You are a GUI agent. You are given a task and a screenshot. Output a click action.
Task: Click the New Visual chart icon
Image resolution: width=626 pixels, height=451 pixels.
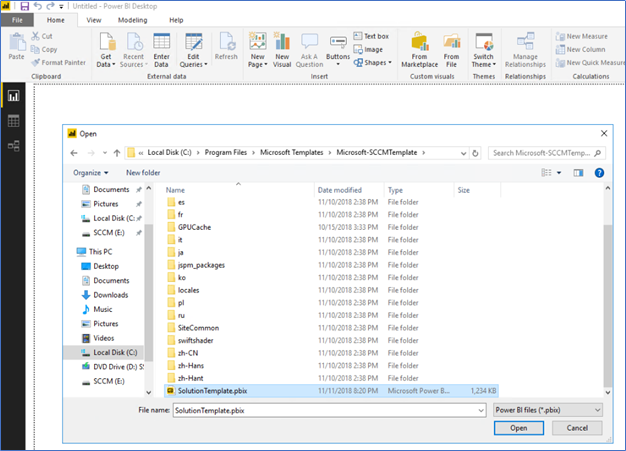[x=282, y=42]
